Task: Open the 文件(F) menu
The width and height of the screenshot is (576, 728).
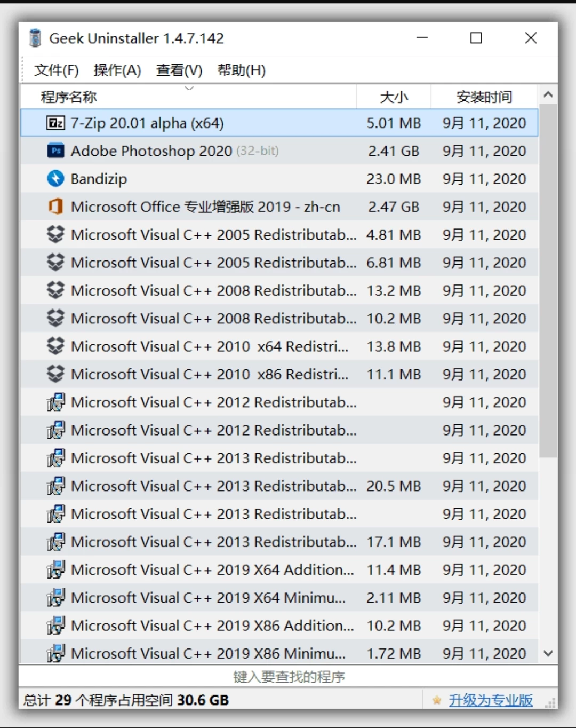Action: (56, 70)
